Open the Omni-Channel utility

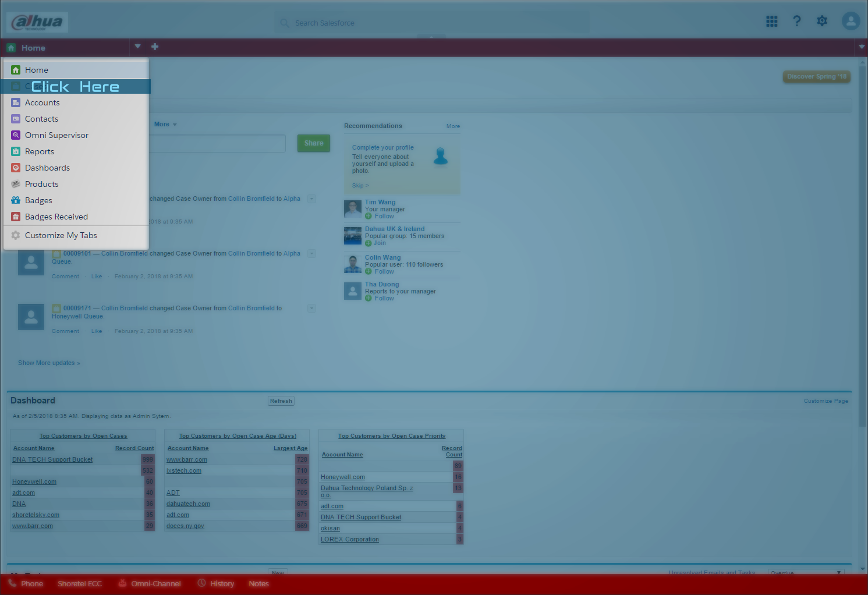[x=150, y=583]
